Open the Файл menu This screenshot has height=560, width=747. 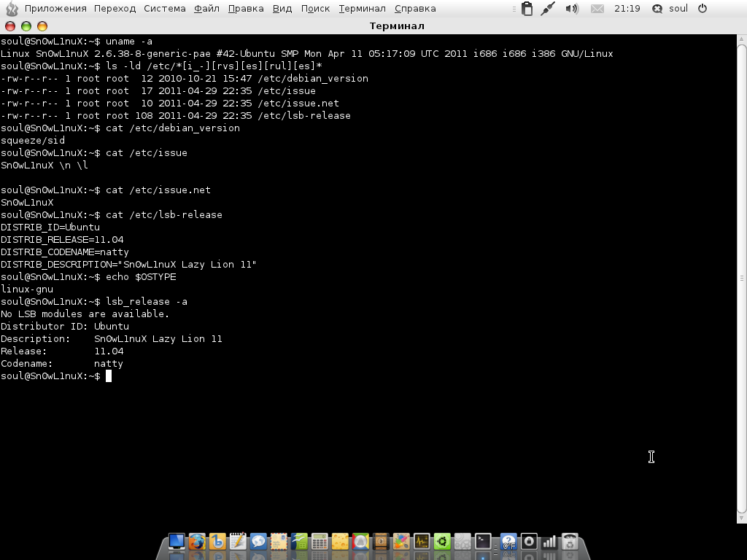[x=206, y=9]
